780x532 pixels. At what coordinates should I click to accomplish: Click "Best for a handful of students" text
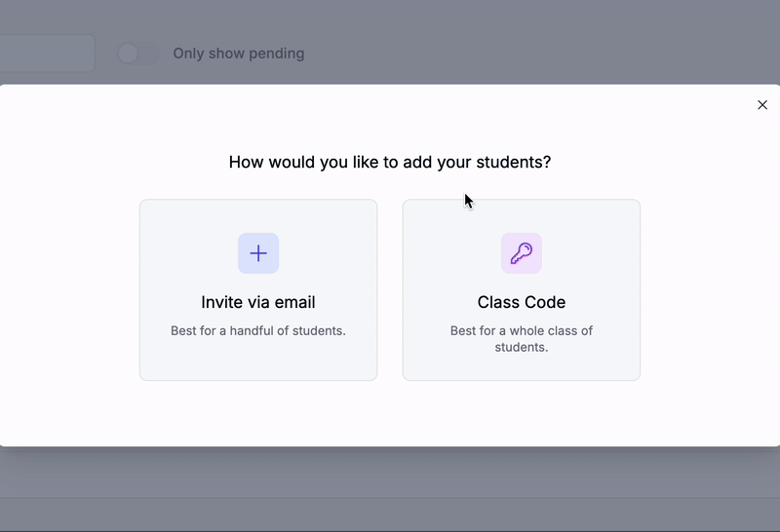[x=258, y=330]
